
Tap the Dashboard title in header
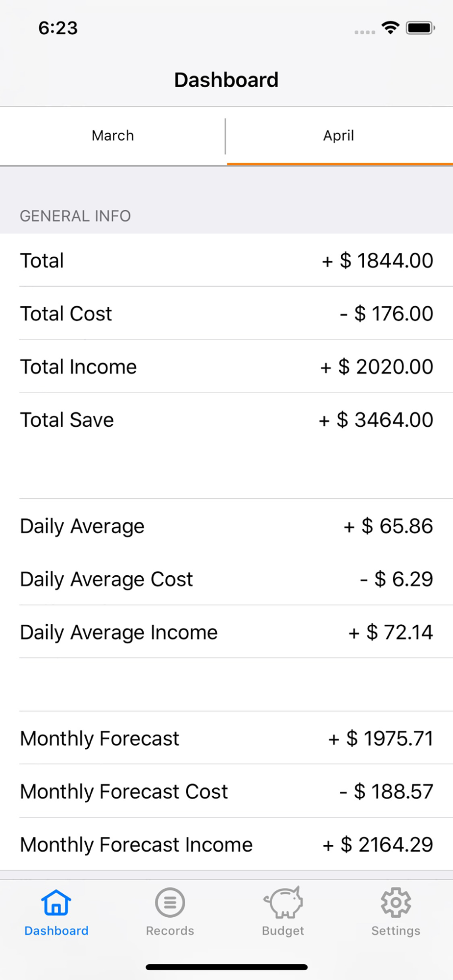226,80
